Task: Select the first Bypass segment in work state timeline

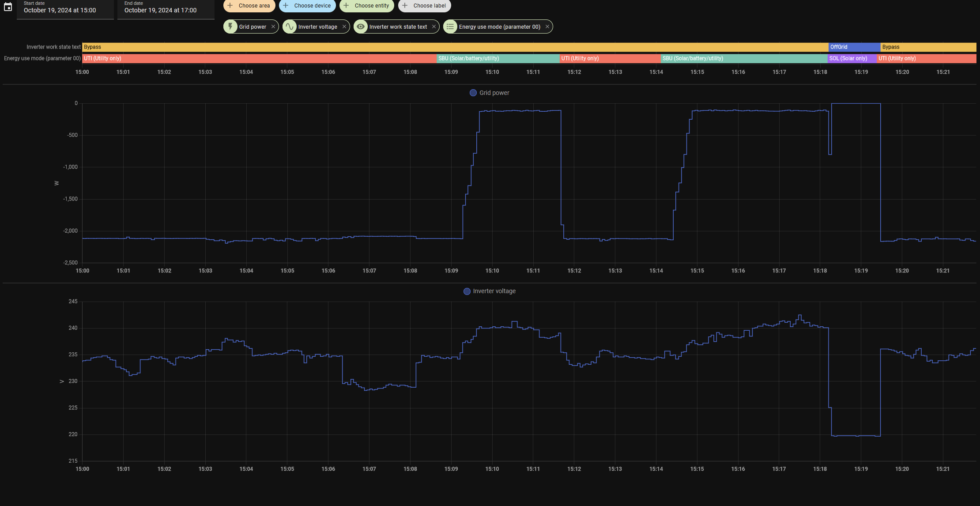Action: point(455,47)
